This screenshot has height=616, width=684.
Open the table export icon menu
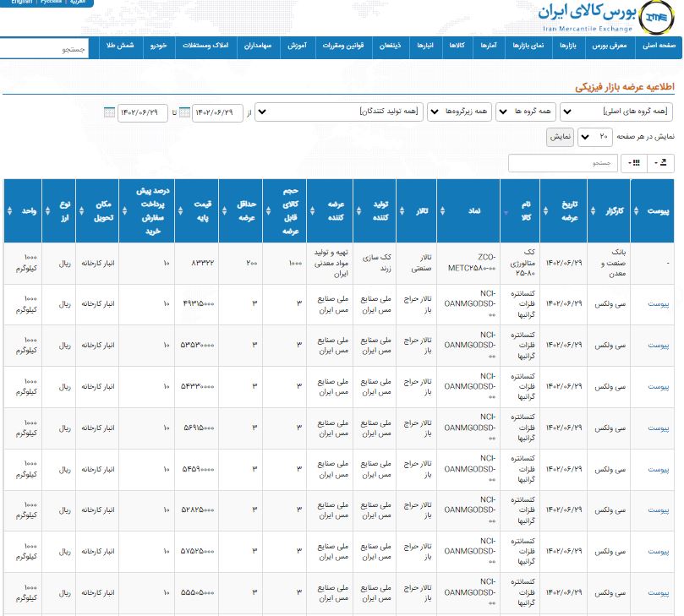(x=661, y=163)
